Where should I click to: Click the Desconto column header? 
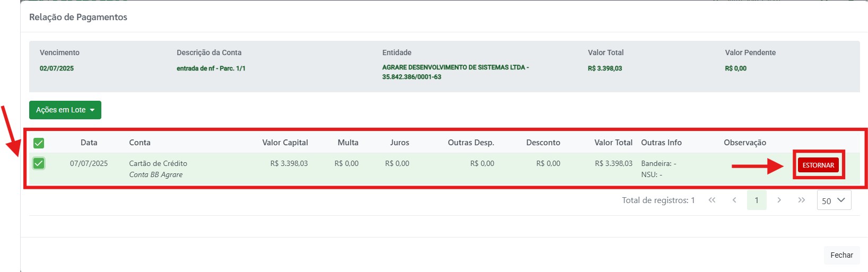pos(543,143)
